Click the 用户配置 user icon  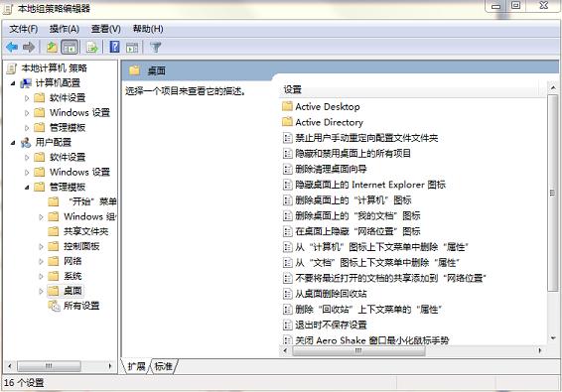pos(26,143)
